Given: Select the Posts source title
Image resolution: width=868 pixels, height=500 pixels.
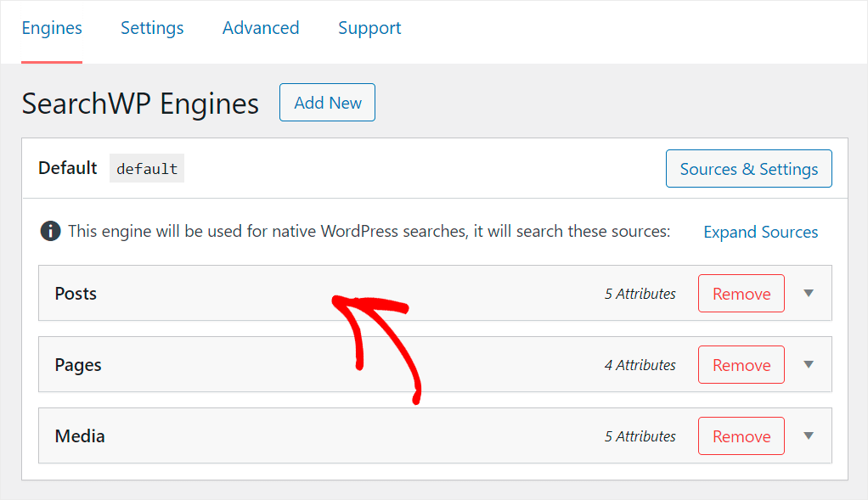Looking at the screenshot, I should tap(76, 294).
